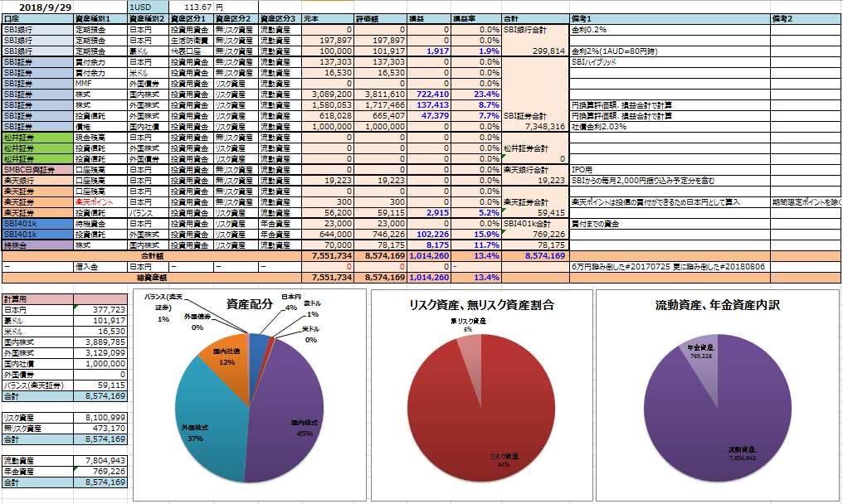Screen dimensions: 843x504
Task: Click the 口座 column header
Action: (x=37, y=19)
